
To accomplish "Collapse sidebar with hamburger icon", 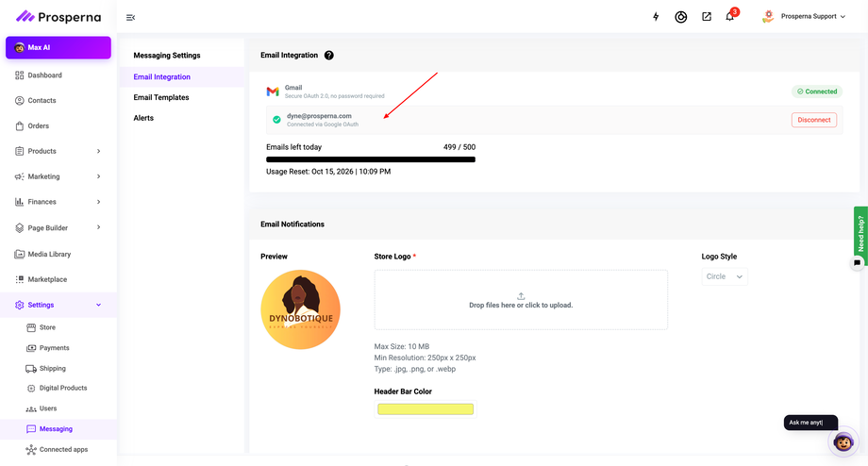I will click(x=130, y=18).
